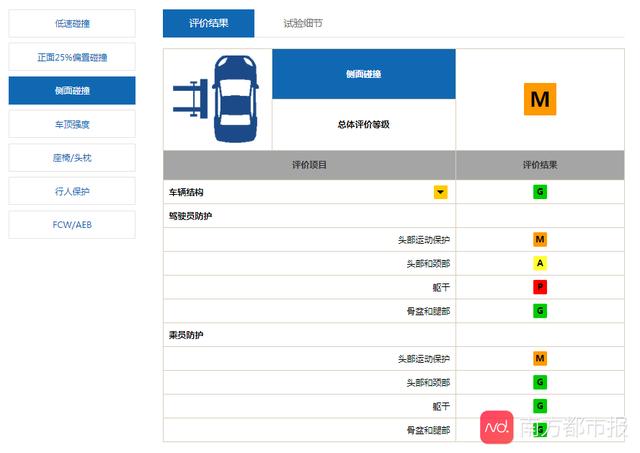
Task: Click green G badge for driver 骨盆和腿部
Action: coord(540,311)
